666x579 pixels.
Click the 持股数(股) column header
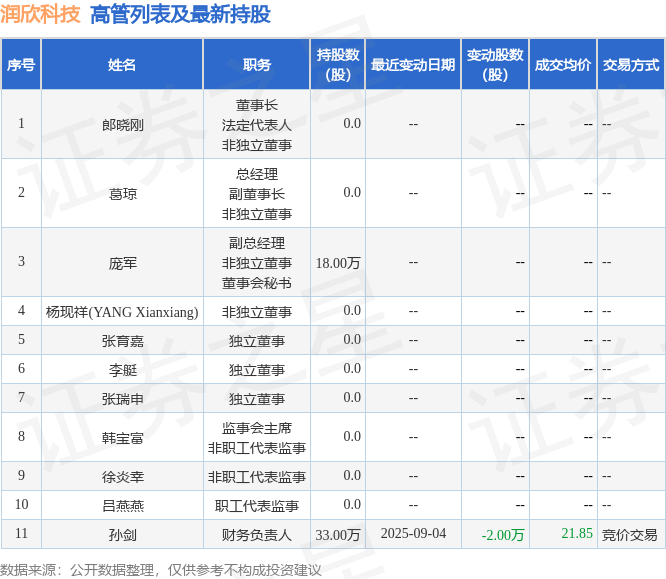338,65
